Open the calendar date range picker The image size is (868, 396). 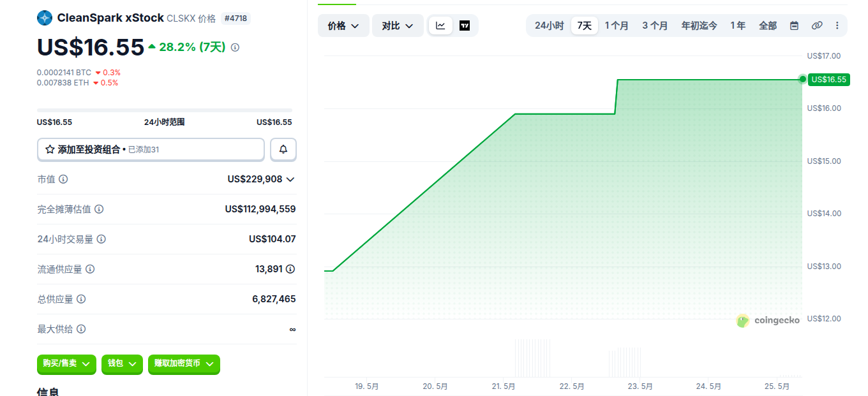[794, 26]
